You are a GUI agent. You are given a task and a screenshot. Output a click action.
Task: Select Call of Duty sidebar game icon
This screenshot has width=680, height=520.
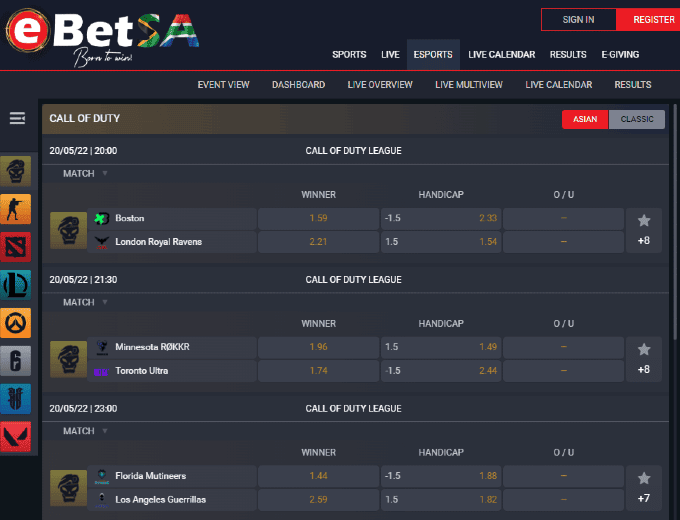point(16,171)
